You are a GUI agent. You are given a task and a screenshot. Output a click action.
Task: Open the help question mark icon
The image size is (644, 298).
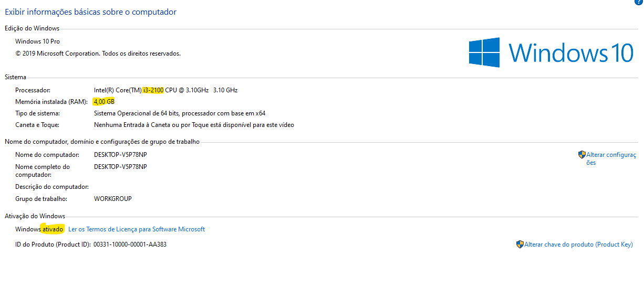(639, 2)
